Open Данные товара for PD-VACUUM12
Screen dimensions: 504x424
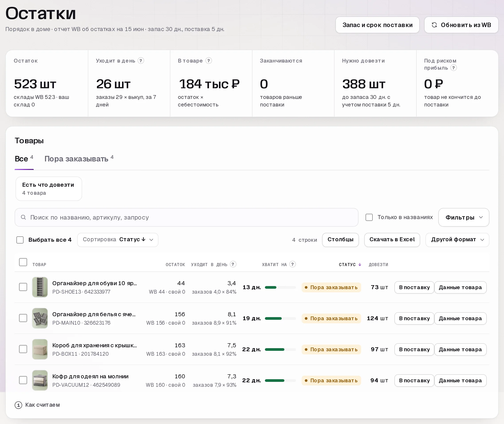click(x=460, y=380)
